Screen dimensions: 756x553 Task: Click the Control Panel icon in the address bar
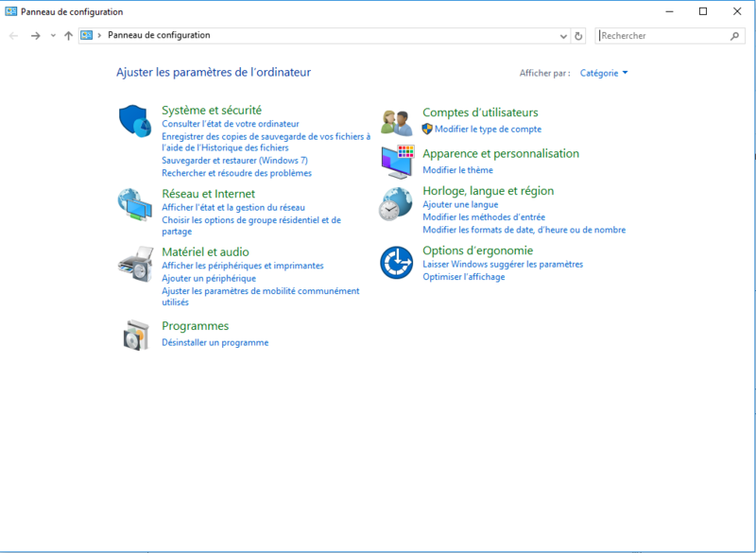[x=87, y=35]
